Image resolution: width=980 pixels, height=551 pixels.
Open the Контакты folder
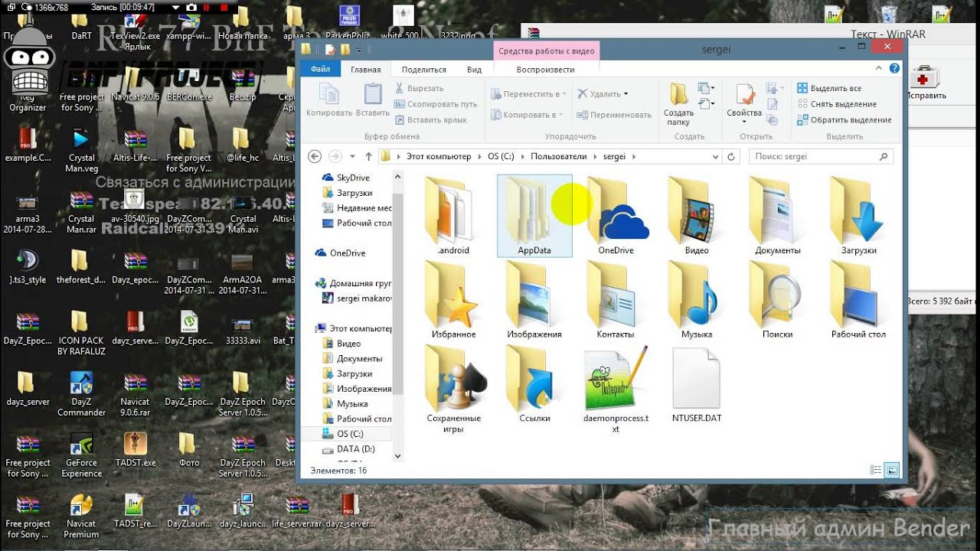coord(616,300)
